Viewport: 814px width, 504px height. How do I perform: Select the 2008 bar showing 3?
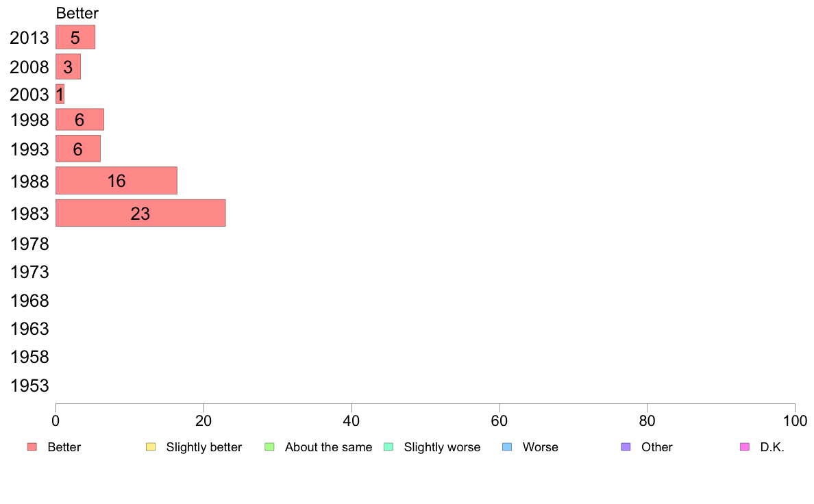click(x=68, y=66)
